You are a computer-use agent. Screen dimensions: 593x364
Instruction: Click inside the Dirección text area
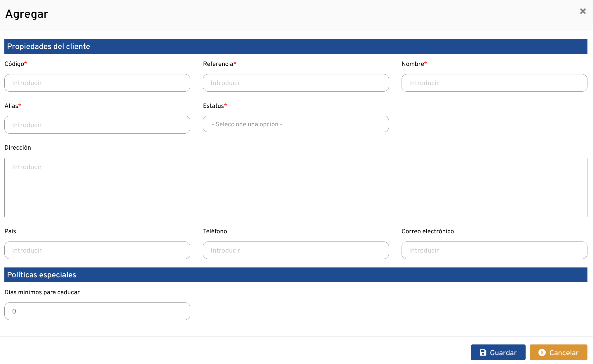tap(296, 188)
